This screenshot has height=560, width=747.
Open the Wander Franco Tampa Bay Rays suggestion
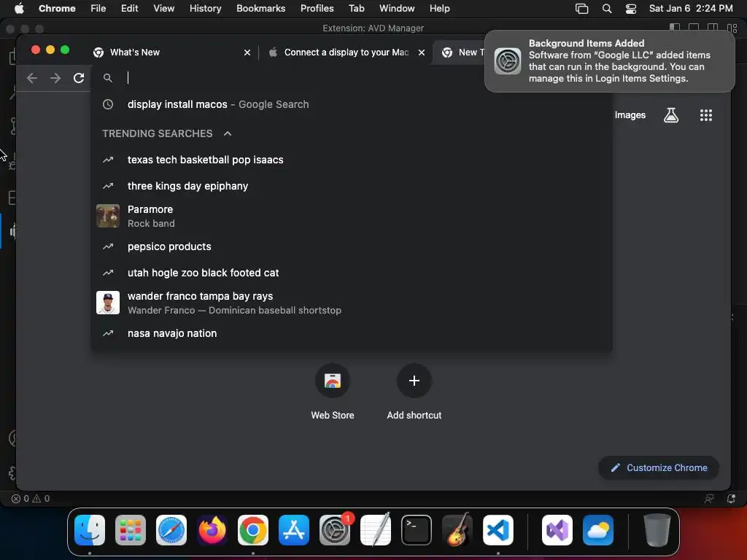(352, 303)
